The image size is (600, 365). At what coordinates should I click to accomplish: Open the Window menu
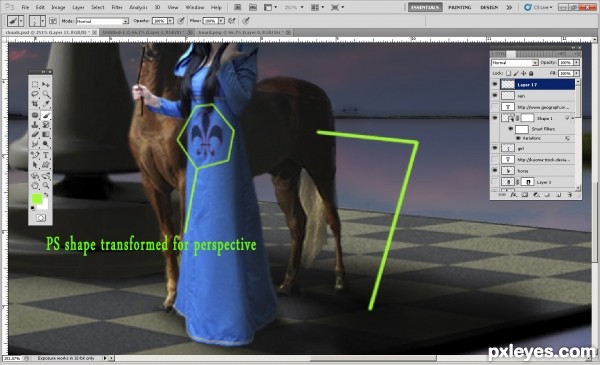point(195,7)
